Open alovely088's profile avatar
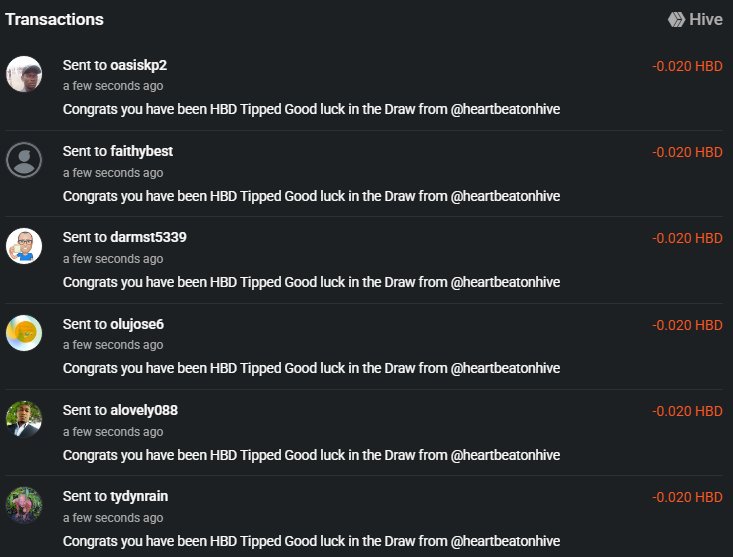733x557 pixels. click(x=24, y=419)
